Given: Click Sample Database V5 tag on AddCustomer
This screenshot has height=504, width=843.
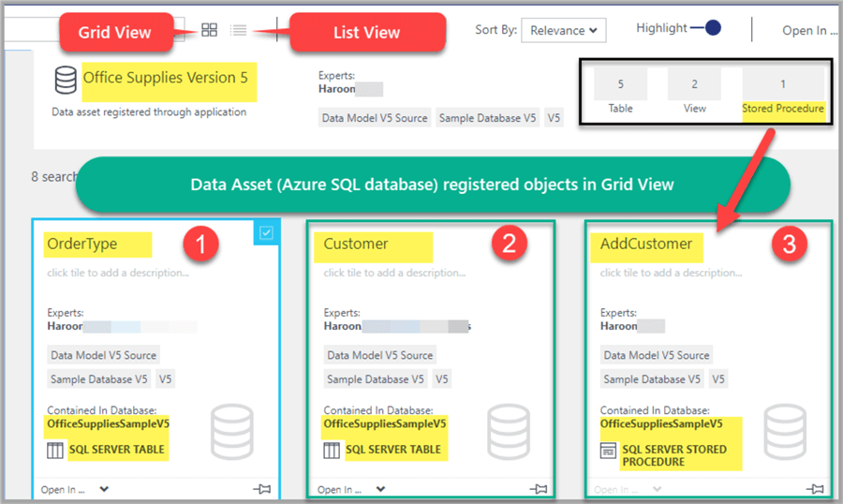Looking at the screenshot, I should [652, 379].
